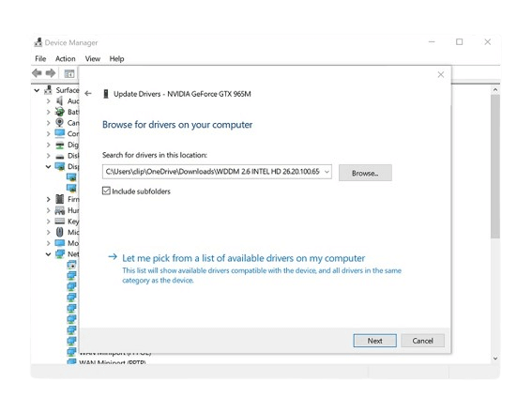Open the File menu
The width and height of the screenshot is (532, 413).
40,59
